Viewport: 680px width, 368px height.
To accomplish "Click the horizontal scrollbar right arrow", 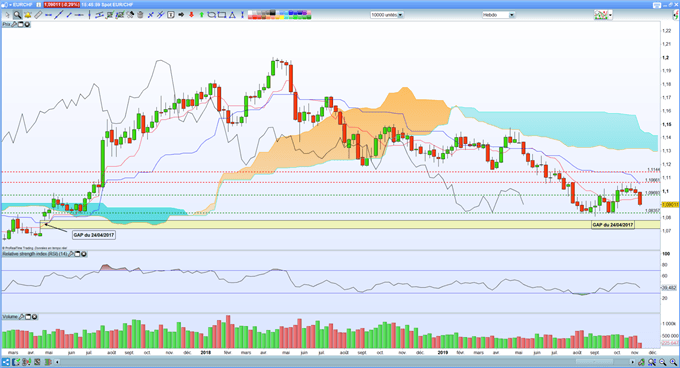I will tap(633, 362).
